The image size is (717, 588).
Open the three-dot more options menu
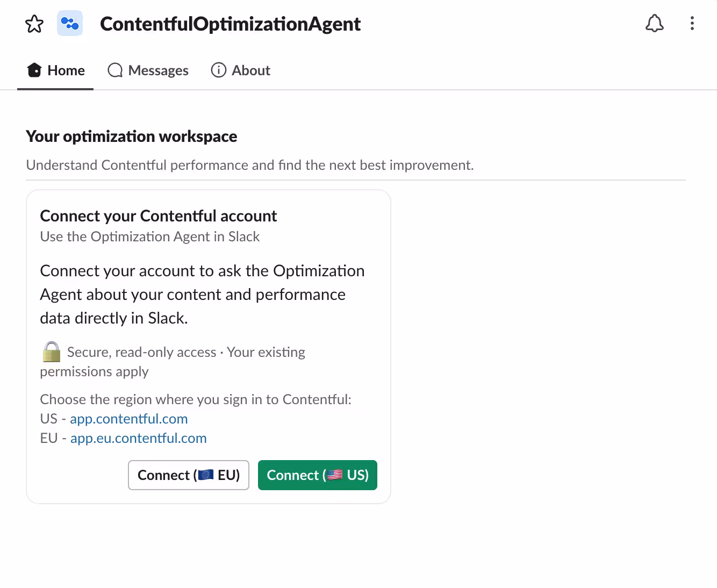tap(692, 24)
